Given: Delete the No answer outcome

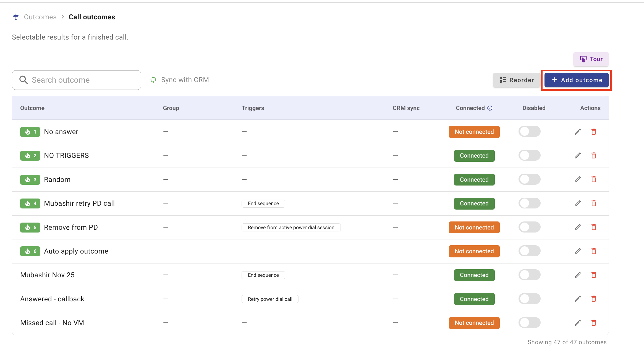Looking at the screenshot, I should point(593,132).
